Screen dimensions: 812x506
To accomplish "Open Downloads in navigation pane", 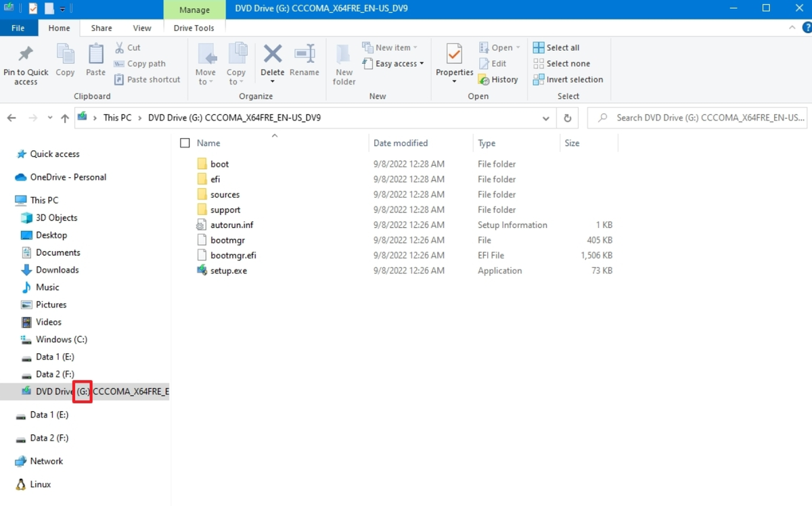I will point(57,270).
